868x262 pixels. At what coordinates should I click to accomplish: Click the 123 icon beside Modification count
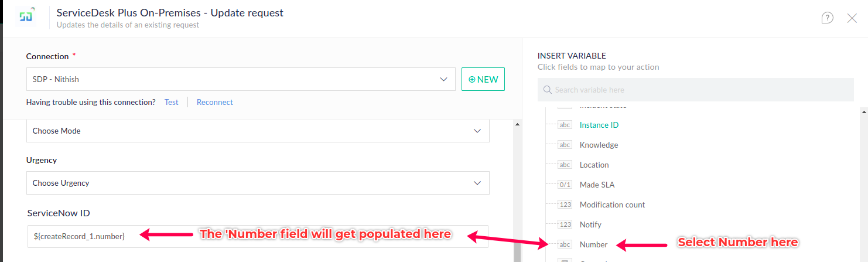(565, 205)
